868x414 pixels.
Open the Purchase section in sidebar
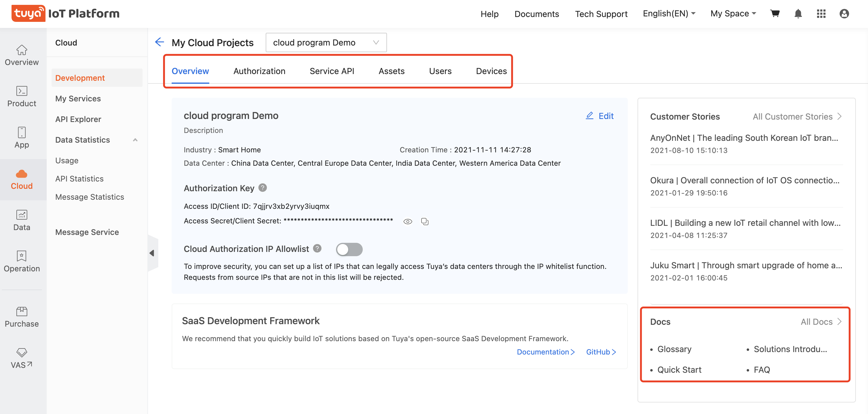click(22, 317)
